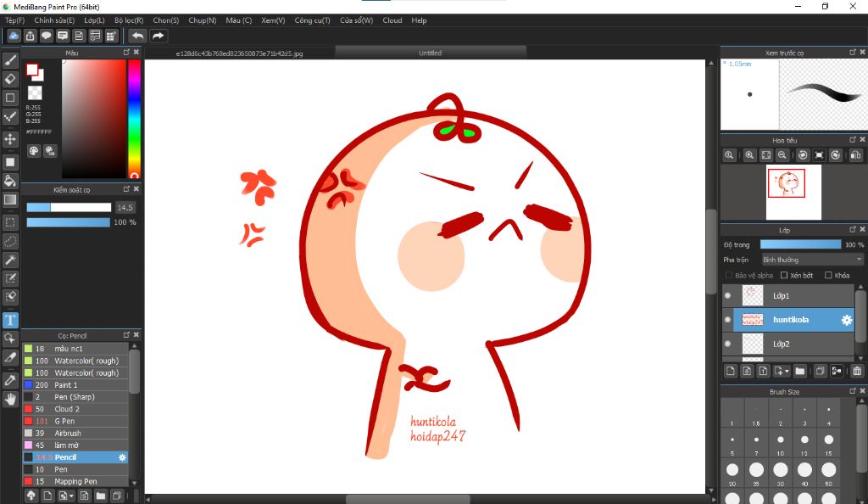
Task: Select the Gradient tool
Action: click(x=10, y=200)
